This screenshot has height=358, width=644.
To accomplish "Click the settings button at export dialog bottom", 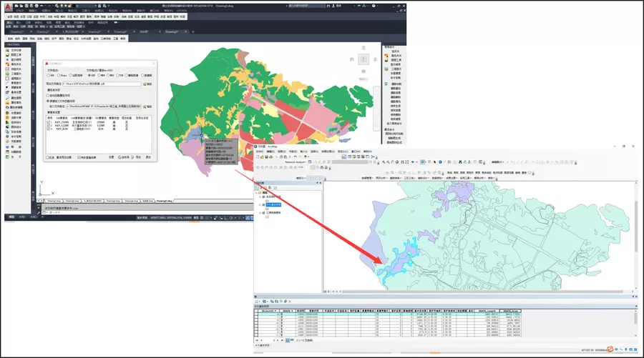I will (111, 157).
